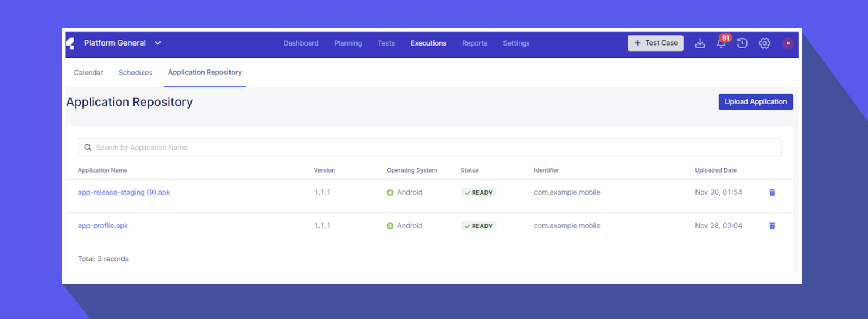Image resolution: width=868 pixels, height=319 pixels.
Task: Click the Operating System column header
Action: point(412,170)
